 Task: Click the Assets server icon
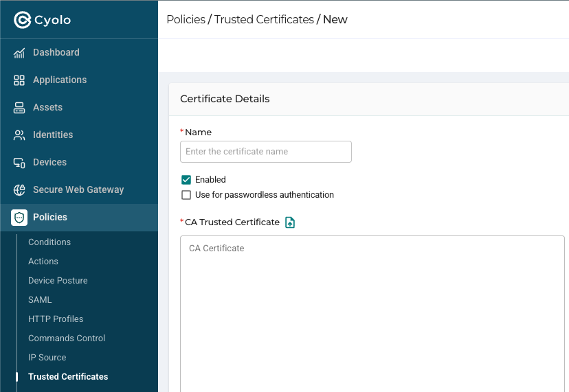click(x=19, y=108)
